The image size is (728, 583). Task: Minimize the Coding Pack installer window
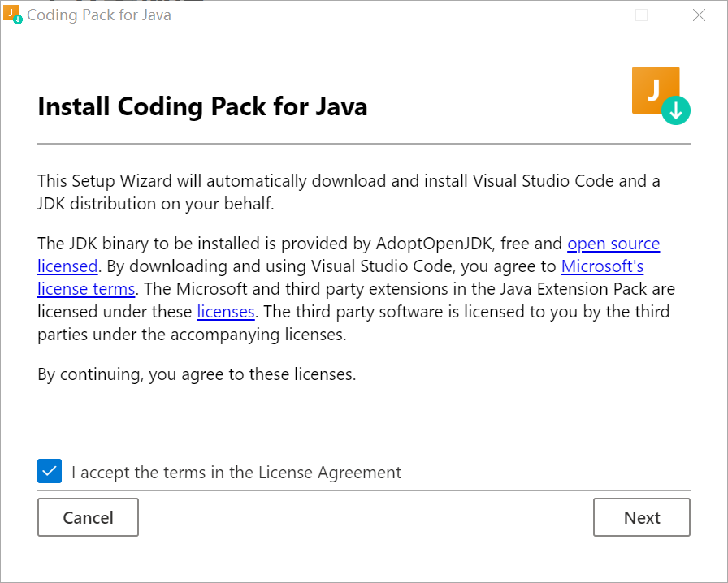coord(584,15)
